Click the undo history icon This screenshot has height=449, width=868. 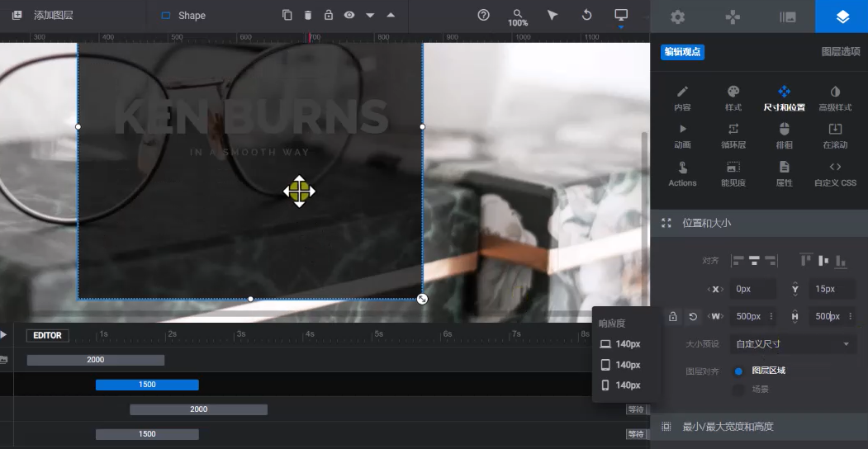[586, 15]
